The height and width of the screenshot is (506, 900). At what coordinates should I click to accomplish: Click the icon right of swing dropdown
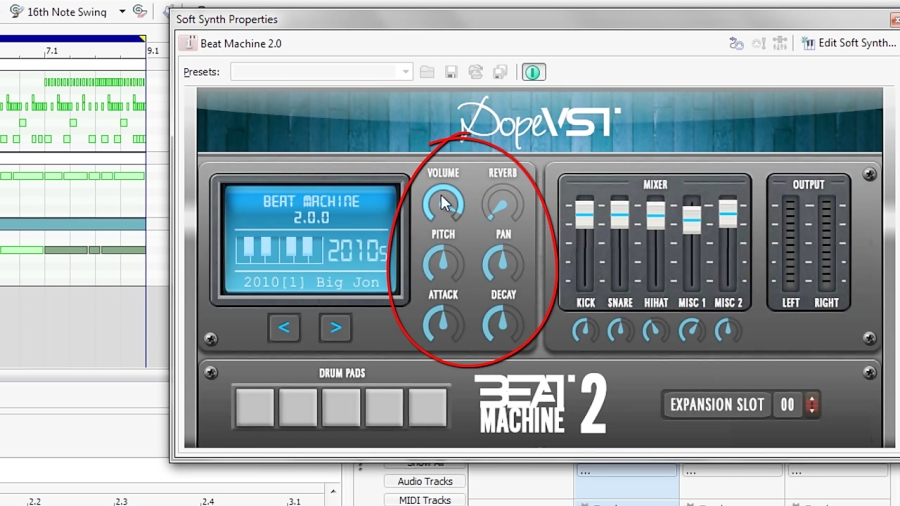point(139,11)
